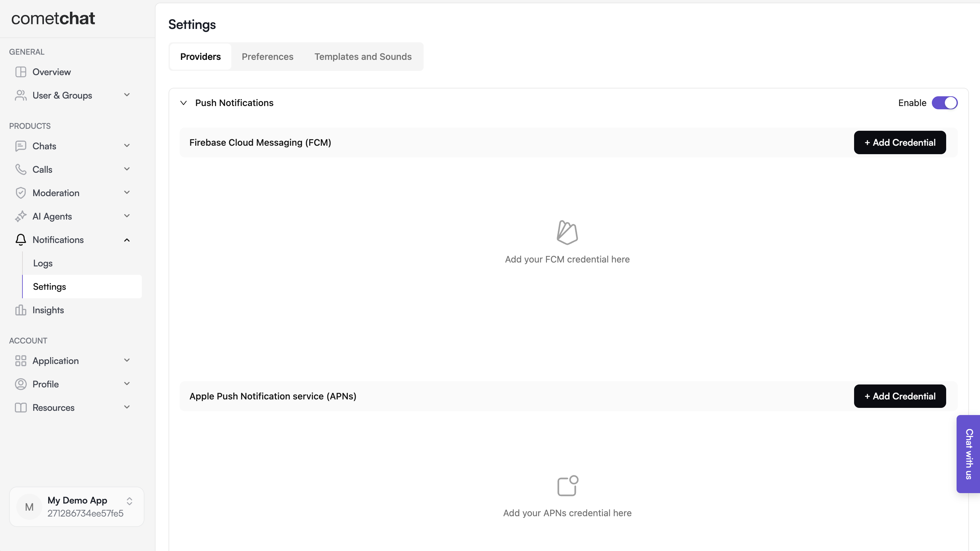This screenshot has height=551, width=980.
Task: Open the Templates and Sounds tab
Action: tap(363, 56)
